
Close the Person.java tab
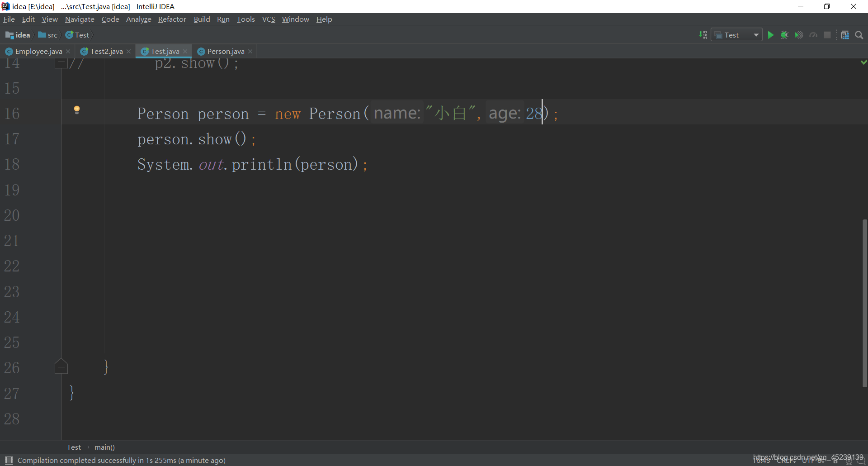pyautogui.click(x=250, y=51)
